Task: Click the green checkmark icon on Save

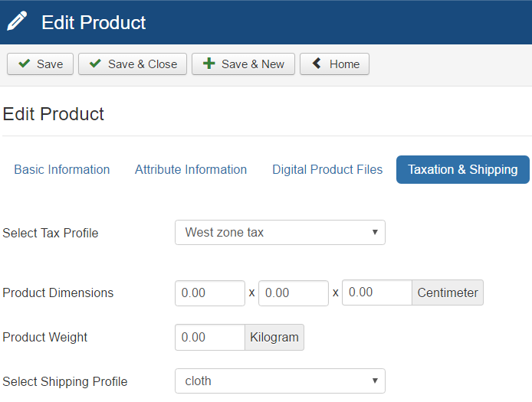Action: (x=25, y=64)
